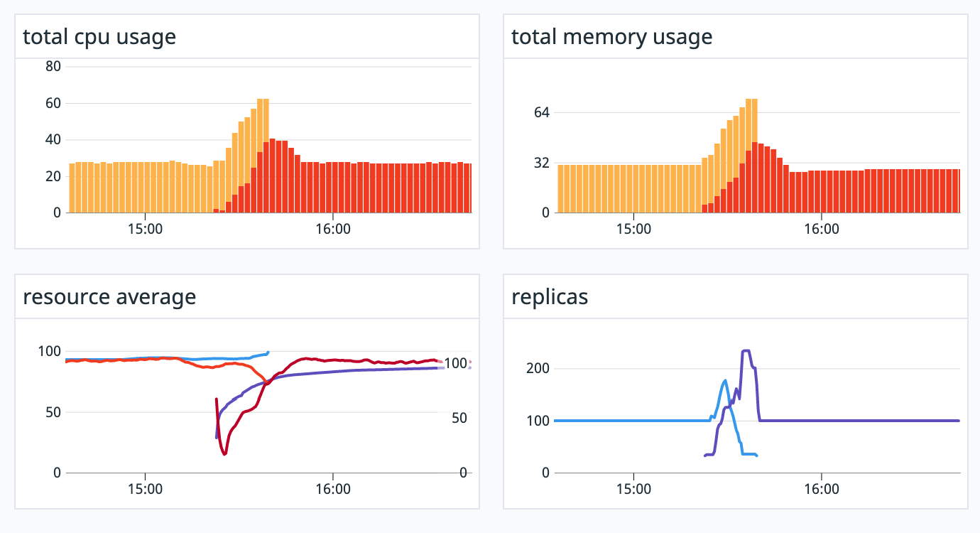Click the "total cpu usage" panel title
Screen dimensions: 980x533
point(99,37)
